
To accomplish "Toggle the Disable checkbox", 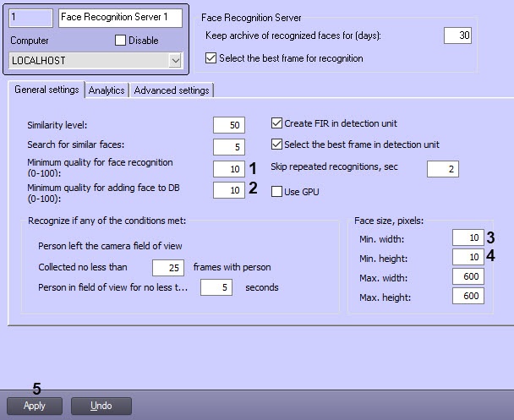I will [120, 41].
